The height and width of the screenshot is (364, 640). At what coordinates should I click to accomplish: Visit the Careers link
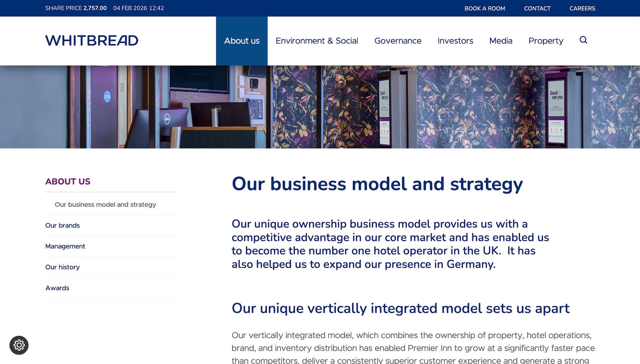tap(582, 8)
